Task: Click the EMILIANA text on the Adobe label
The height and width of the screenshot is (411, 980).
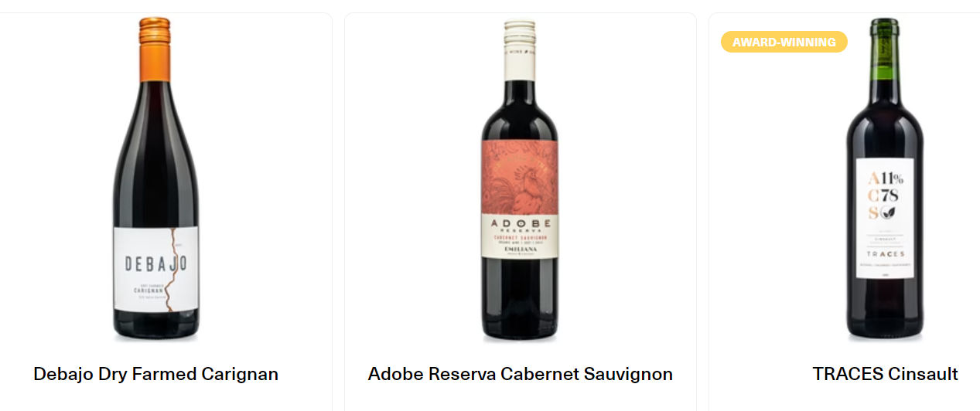Action: pos(520,249)
